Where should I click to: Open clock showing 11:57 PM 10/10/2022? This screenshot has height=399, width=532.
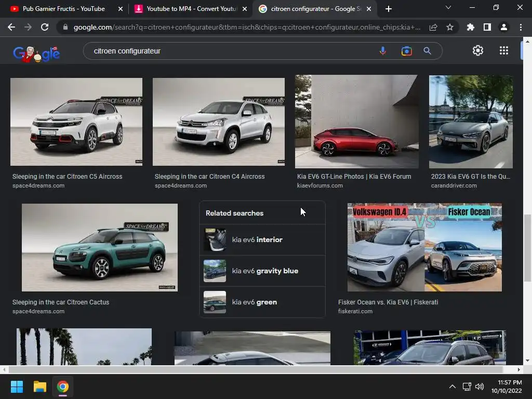pos(507,387)
